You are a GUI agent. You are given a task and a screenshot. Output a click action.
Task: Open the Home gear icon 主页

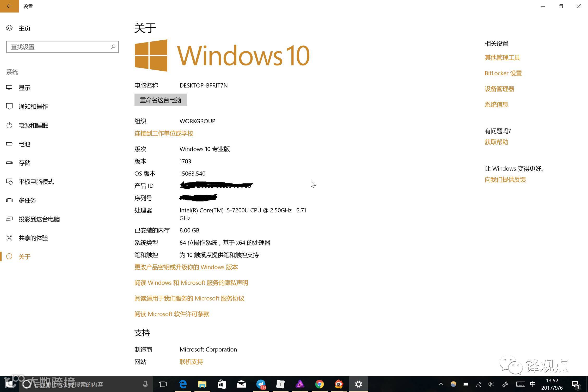point(10,28)
